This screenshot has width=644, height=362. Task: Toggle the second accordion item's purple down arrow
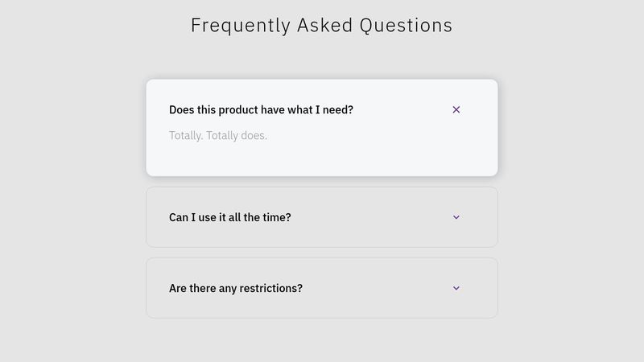456,217
